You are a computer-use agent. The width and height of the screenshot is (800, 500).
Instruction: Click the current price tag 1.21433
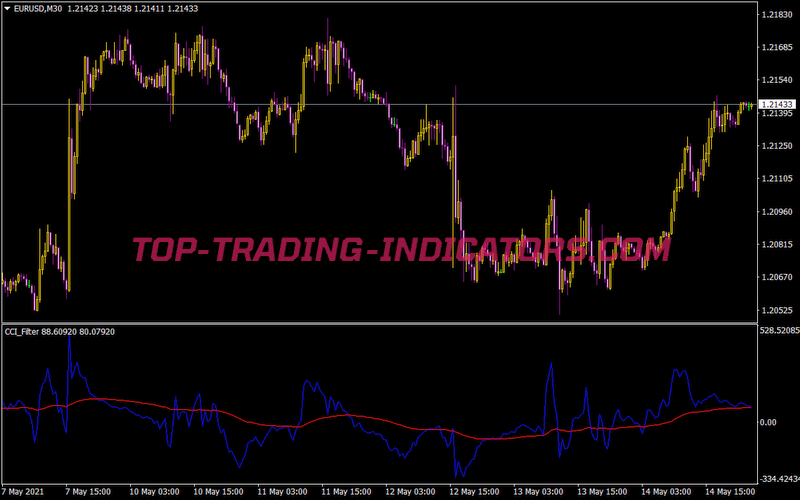[x=777, y=104]
